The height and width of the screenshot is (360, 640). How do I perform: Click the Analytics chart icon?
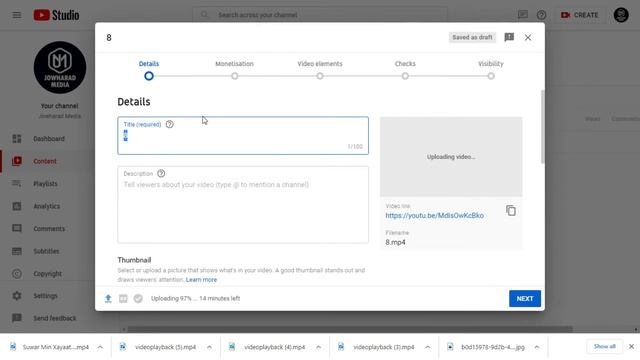tap(17, 206)
